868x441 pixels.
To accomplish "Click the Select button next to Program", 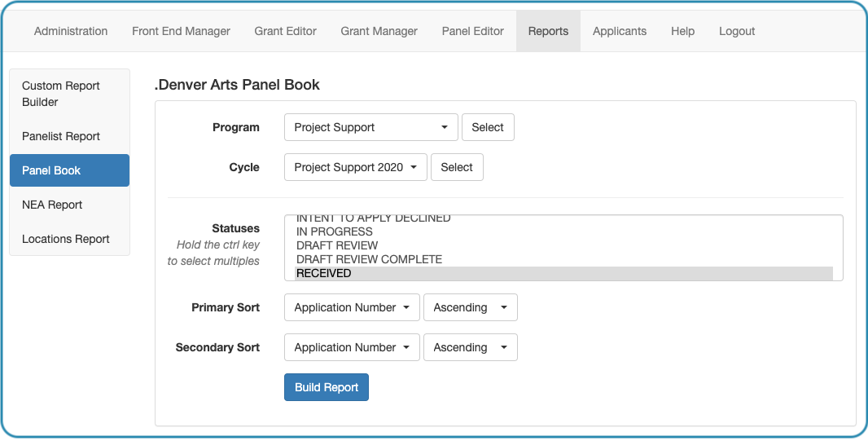I will tap(488, 127).
